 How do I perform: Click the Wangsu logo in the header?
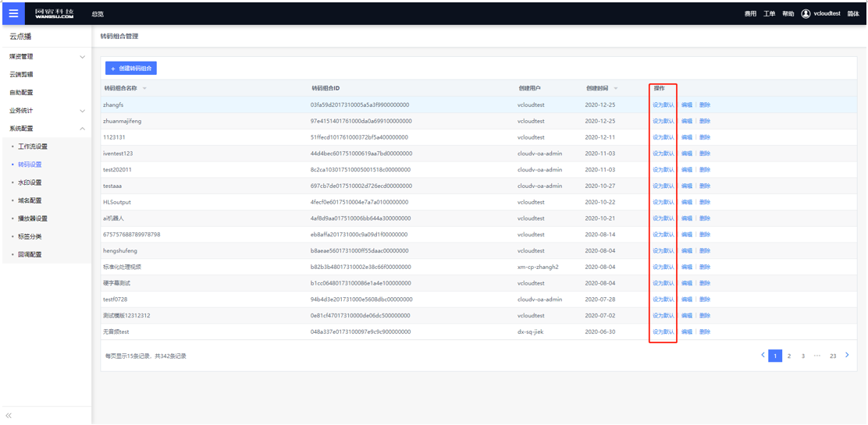pyautogui.click(x=55, y=13)
